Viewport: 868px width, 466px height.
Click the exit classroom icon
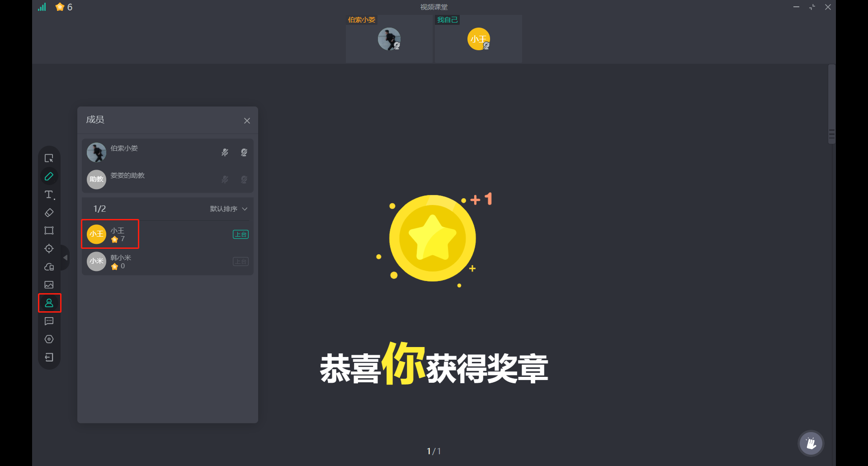[x=49, y=357]
